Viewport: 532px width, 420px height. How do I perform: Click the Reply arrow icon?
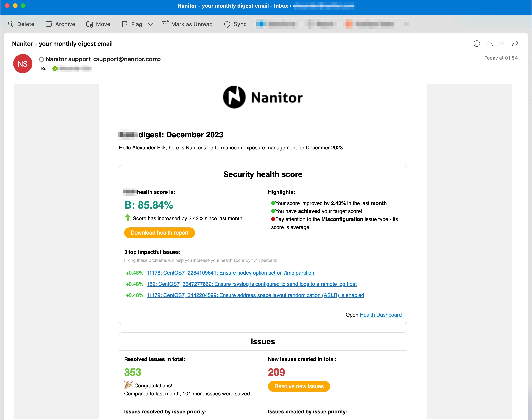[x=489, y=44]
